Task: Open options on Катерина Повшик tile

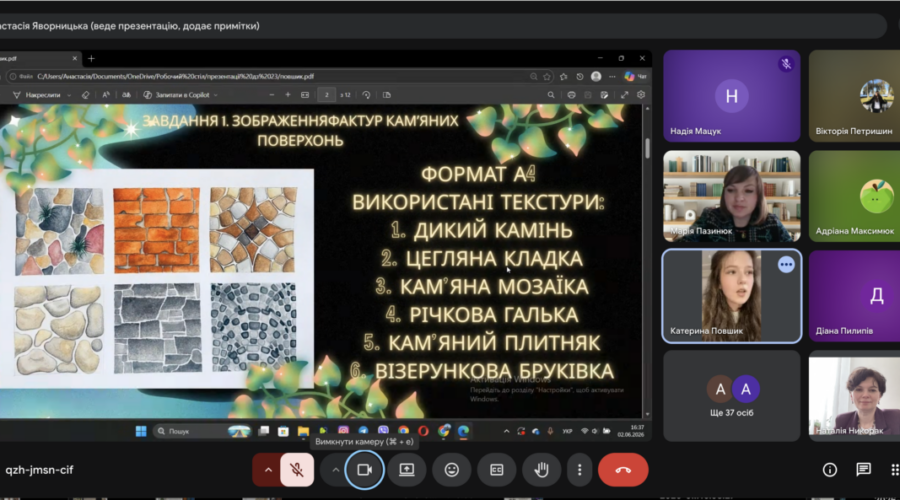Action: coord(786,265)
